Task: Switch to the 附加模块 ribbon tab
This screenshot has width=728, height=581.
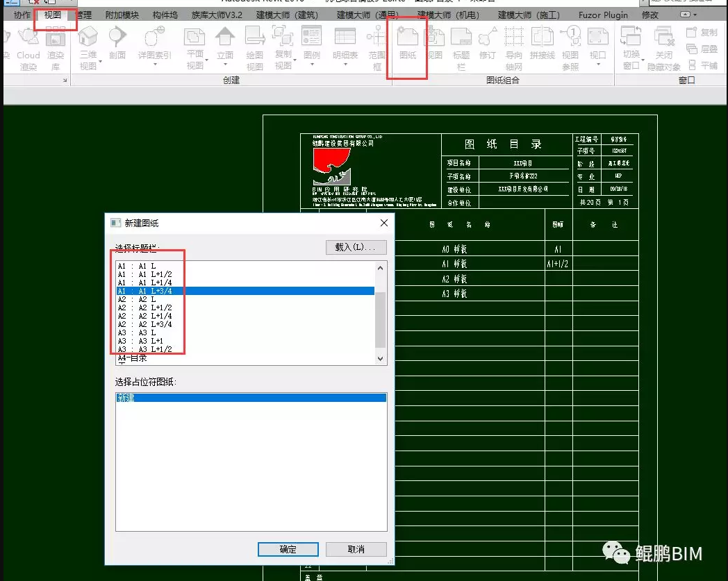Action: click(122, 15)
